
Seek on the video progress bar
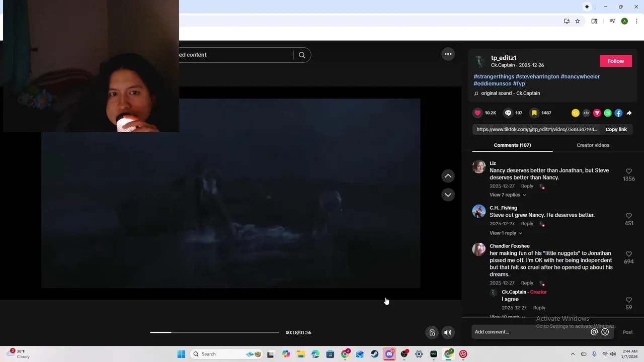[x=214, y=332]
